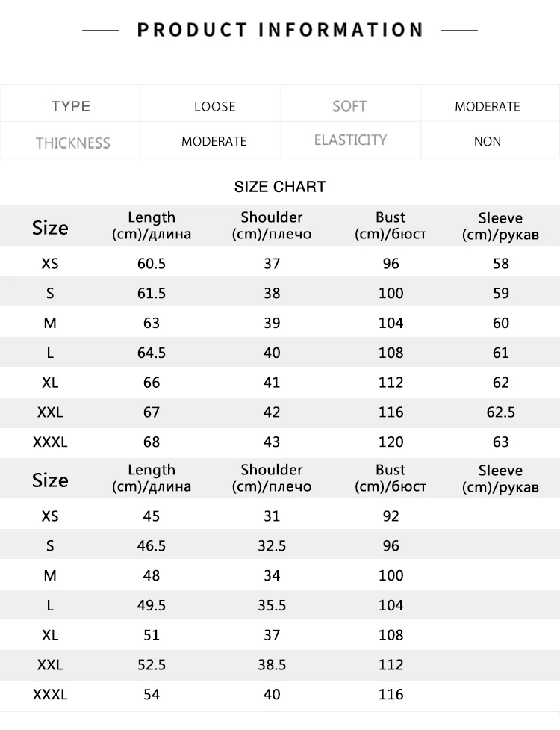Select the ELASTICITY label cell
The image size is (560, 730).
coord(350,140)
